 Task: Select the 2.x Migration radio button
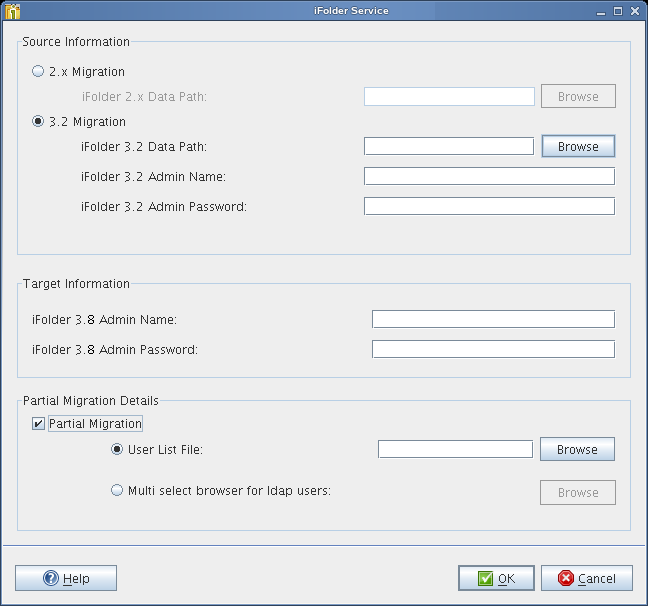(38, 71)
